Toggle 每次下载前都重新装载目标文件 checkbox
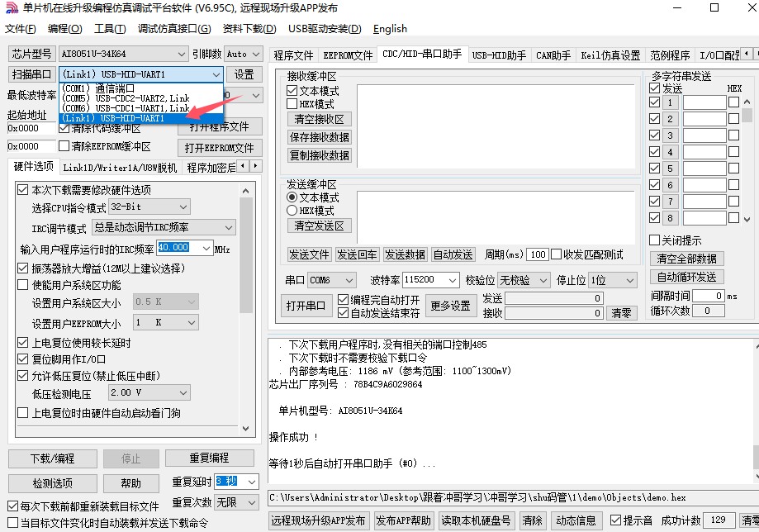This screenshot has height=532, width=759. [13, 506]
